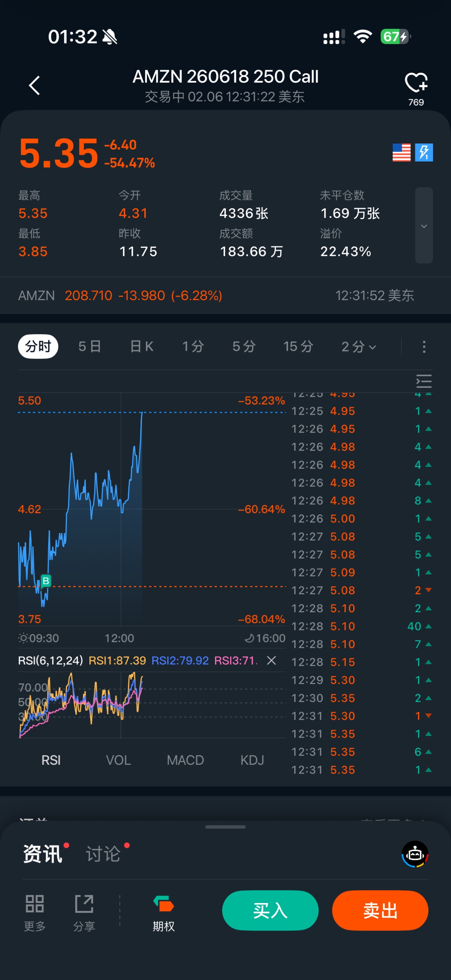Tap the back arrow icon
This screenshot has width=451, height=980.
point(34,85)
